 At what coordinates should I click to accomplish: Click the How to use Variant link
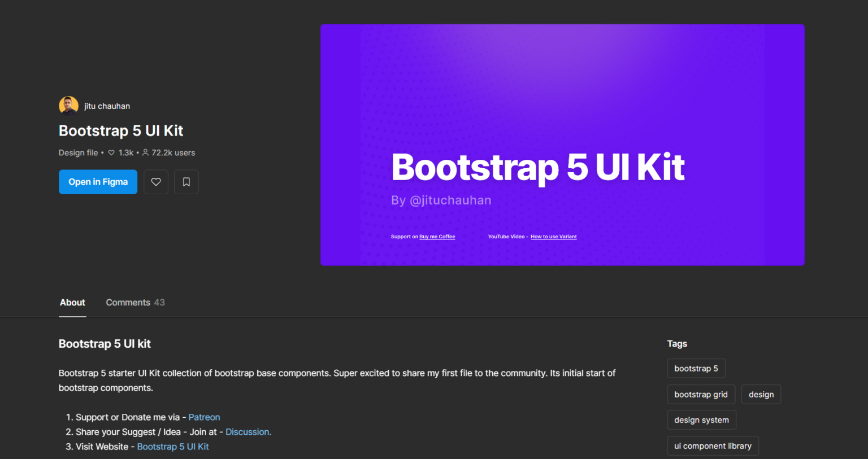click(553, 237)
